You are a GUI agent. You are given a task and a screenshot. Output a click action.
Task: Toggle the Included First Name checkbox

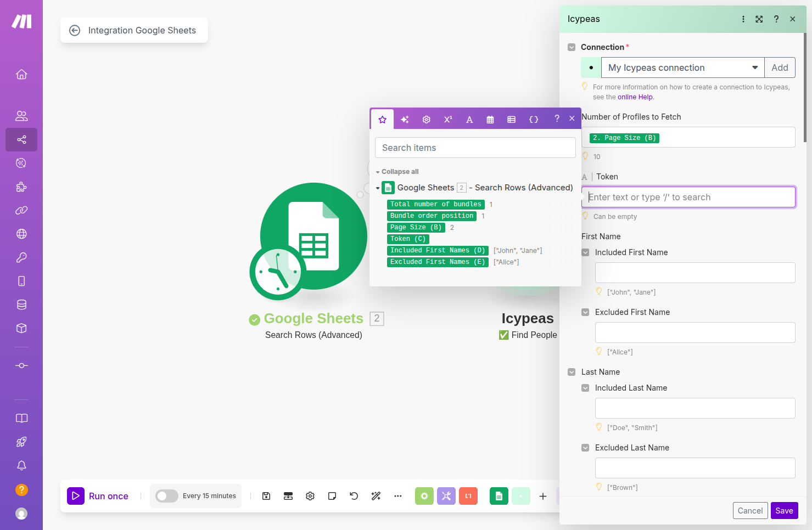[585, 252]
